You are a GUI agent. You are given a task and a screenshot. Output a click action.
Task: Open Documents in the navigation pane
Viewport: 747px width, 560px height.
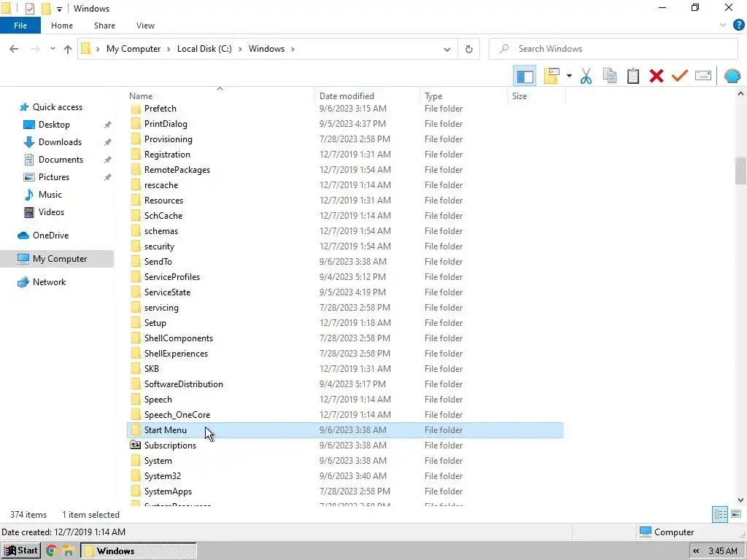(x=61, y=160)
